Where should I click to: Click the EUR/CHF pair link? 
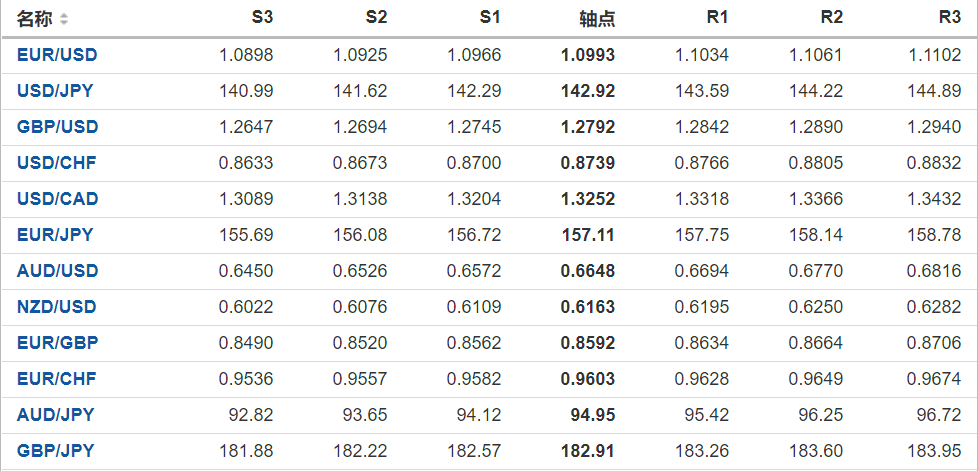[56, 379]
